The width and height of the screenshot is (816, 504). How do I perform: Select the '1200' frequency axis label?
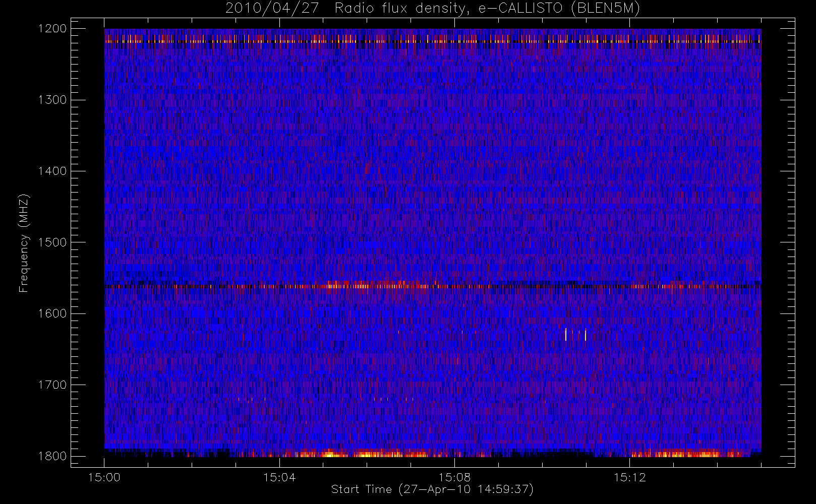[53, 29]
